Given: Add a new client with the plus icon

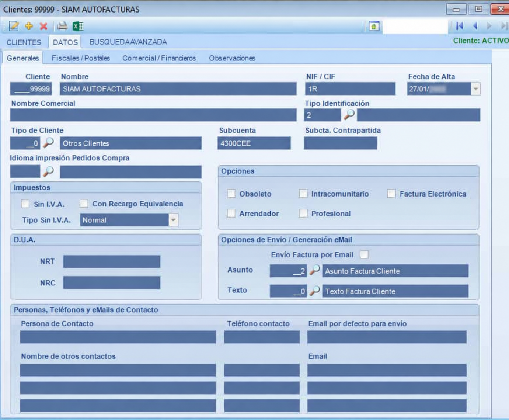Looking at the screenshot, I should pyautogui.click(x=29, y=26).
